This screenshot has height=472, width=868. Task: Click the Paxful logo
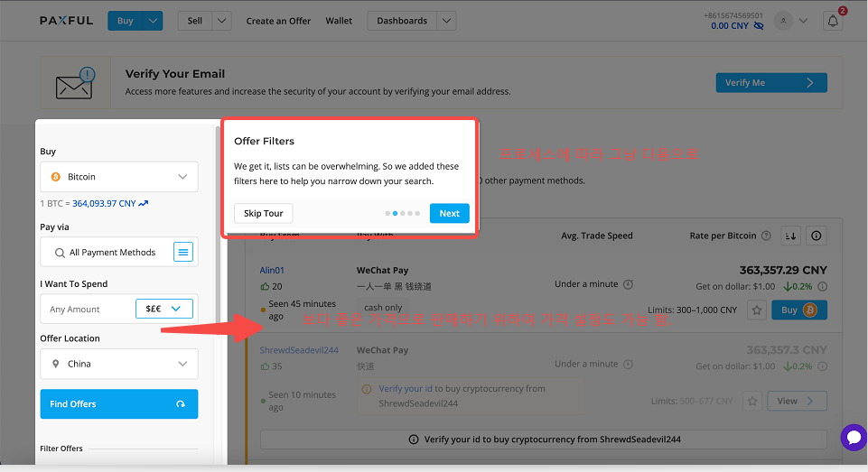click(x=67, y=21)
